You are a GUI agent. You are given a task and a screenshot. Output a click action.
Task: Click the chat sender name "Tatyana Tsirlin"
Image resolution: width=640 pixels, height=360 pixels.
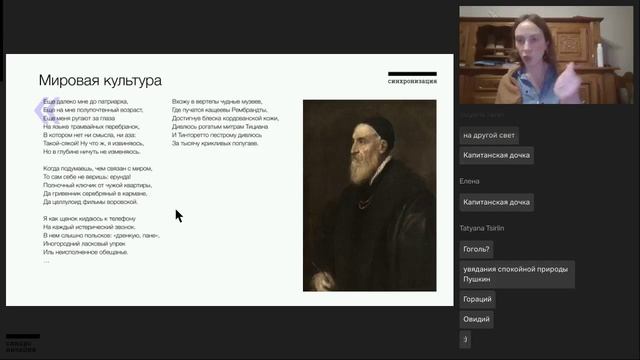point(482,228)
